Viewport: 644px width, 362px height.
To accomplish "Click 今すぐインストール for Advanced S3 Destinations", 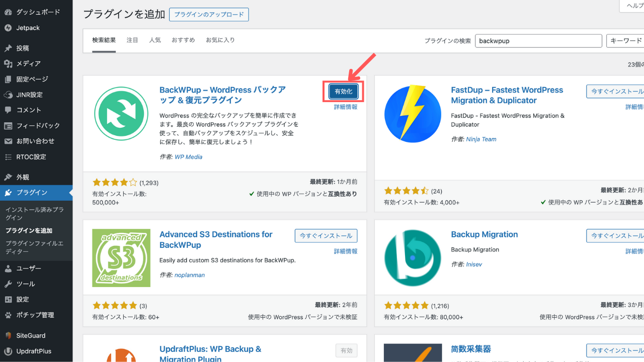I will pos(326,236).
